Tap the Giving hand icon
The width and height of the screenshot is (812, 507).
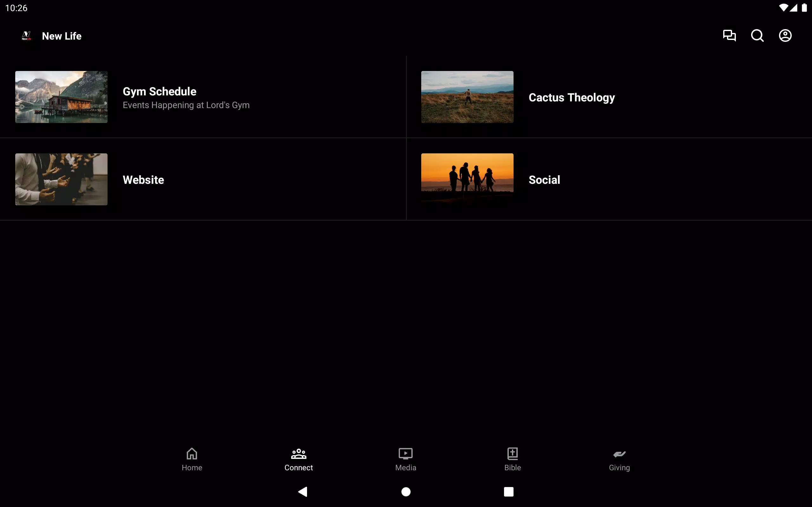pos(619,454)
